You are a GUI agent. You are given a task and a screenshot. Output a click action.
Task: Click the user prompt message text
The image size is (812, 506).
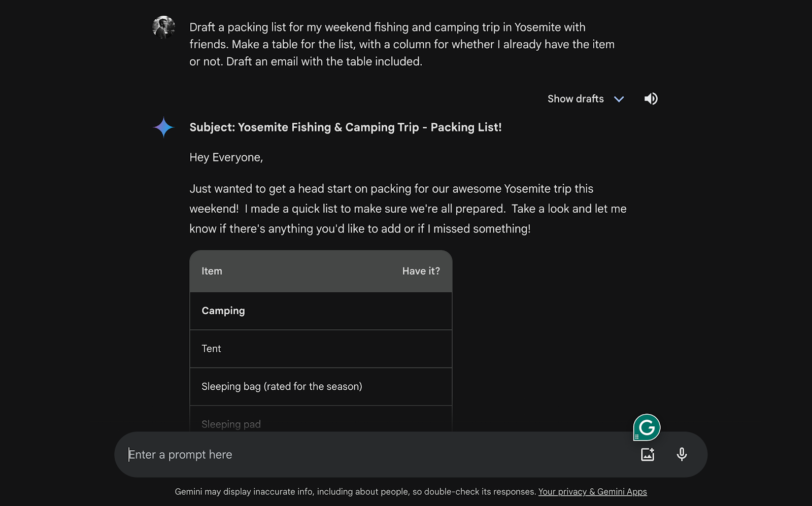(402, 44)
